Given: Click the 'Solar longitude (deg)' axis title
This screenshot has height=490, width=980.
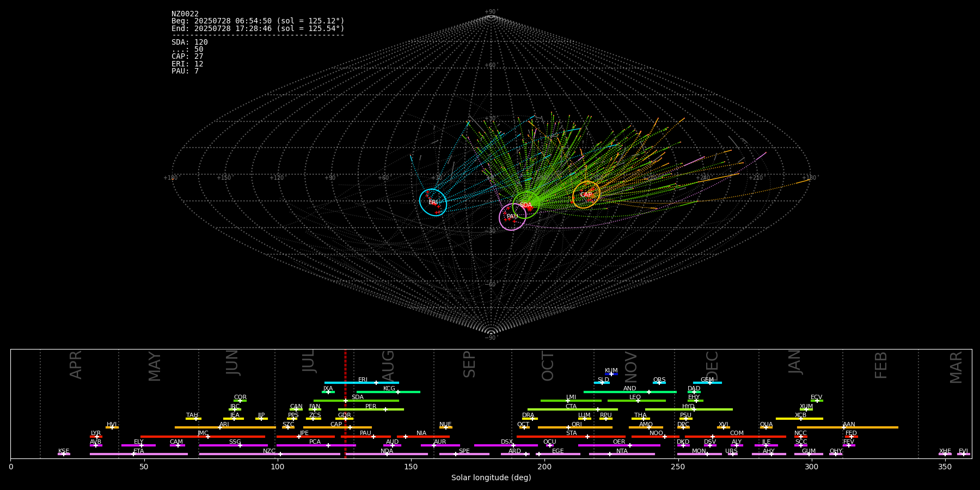Looking at the screenshot, I should (491, 477).
